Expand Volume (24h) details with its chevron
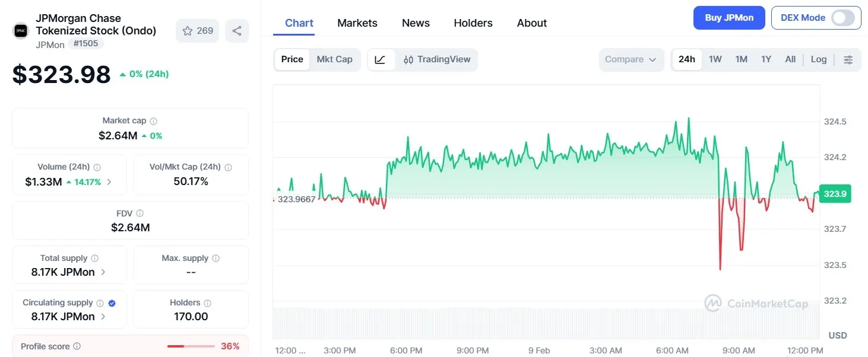868x357 pixels. pos(109,182)
